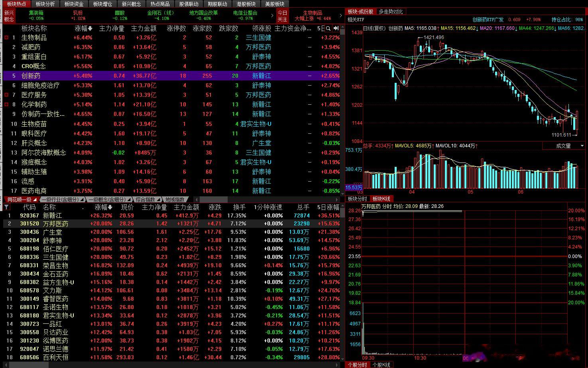
Task: Click the sector table horizontal scrollbar thumb
Action: point(213,200)
